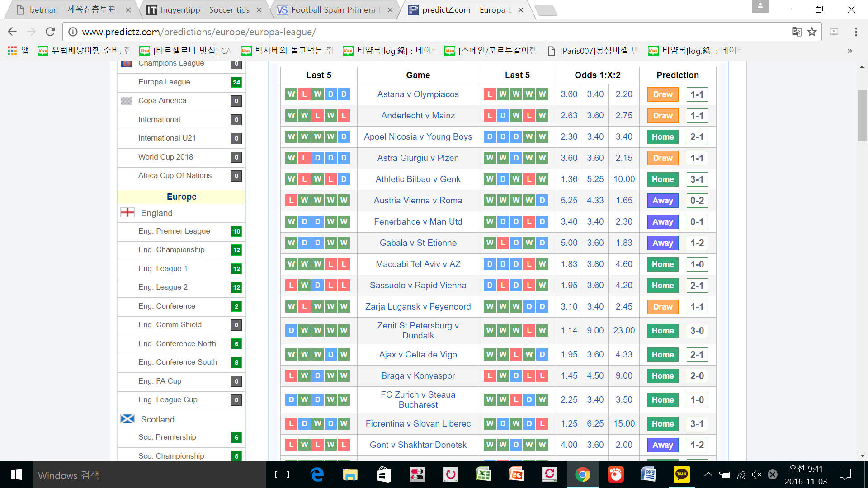The image size is (868, 488).
Task: Reload the predictz page
Action: (x=50, y=32)
